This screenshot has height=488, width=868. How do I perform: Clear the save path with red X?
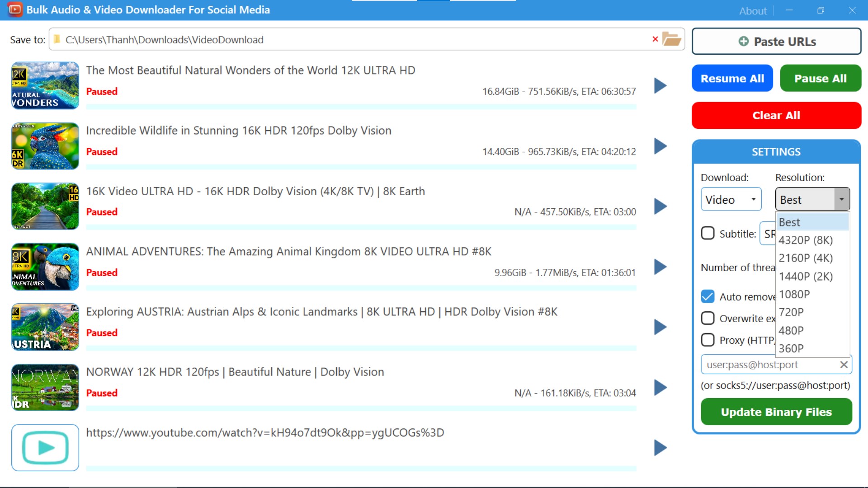(655, 39)
